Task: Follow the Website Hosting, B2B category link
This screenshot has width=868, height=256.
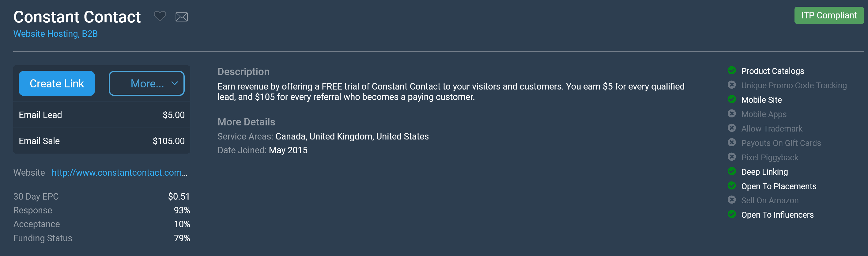Action: pos(56,34)
